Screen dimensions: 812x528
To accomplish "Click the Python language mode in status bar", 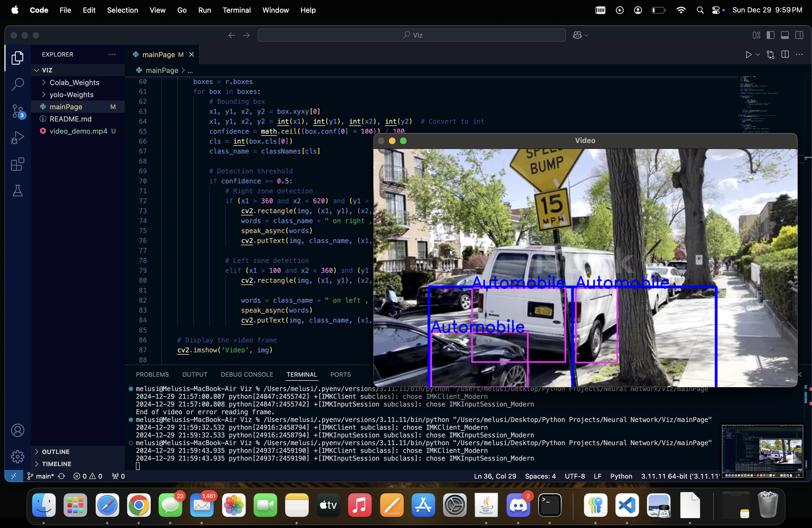I will [x=621, y=476].
